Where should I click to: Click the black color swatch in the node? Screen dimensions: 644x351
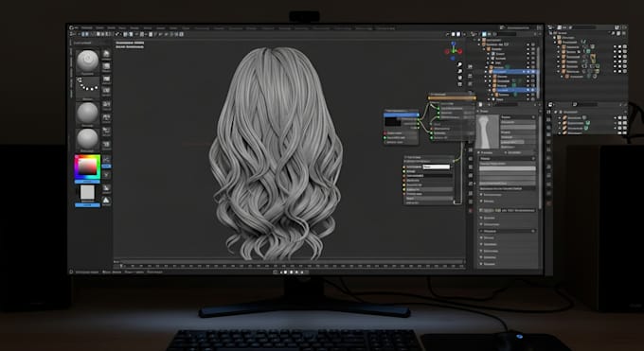coord(393,122)
